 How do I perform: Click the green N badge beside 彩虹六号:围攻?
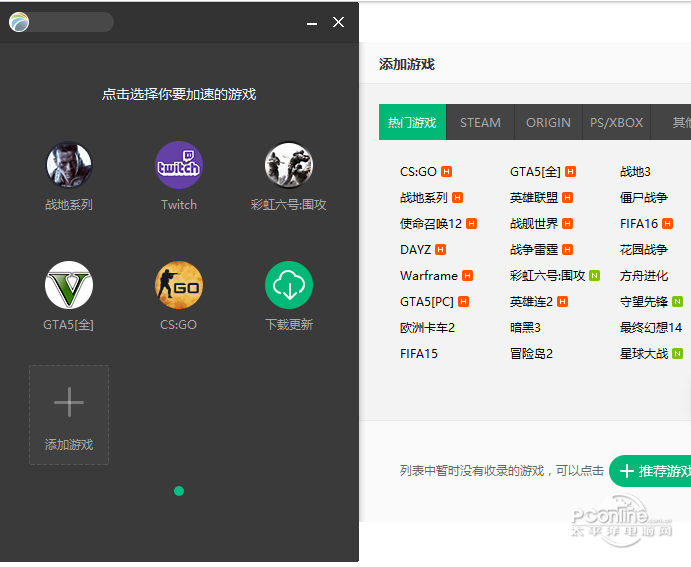594,276
